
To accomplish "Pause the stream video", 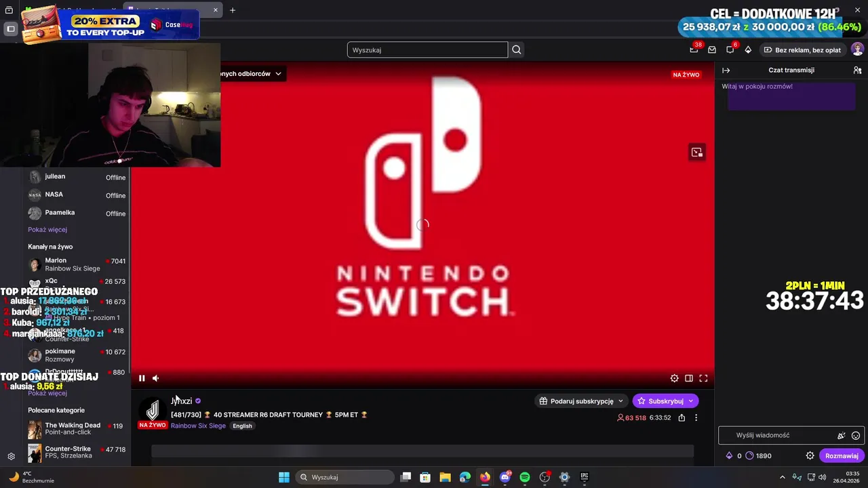I will coord(142,378).
